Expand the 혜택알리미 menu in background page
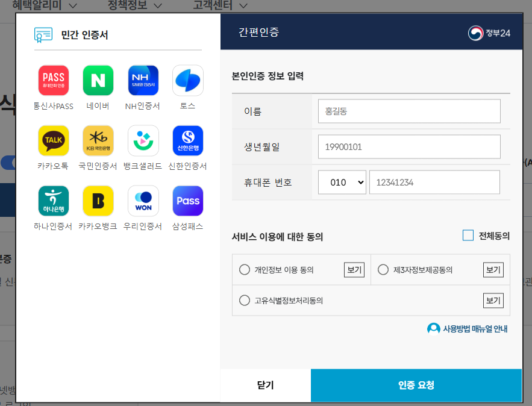Viewport: 532px width, 406px height. pyautogui.click(x=45, y=5)
